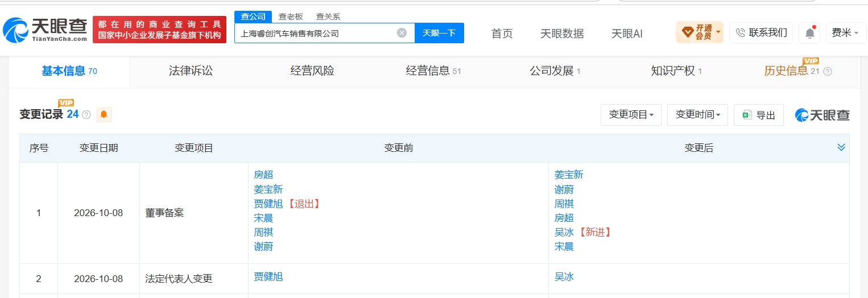Click the help icon next to 变更记录 24
Viewport: 868px width, 298px height.
(x=86, y=114)
